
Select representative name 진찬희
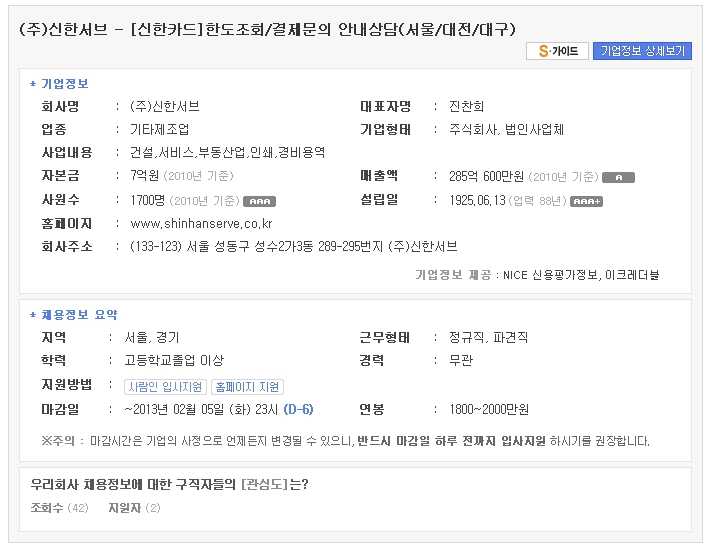pos(466,107)
